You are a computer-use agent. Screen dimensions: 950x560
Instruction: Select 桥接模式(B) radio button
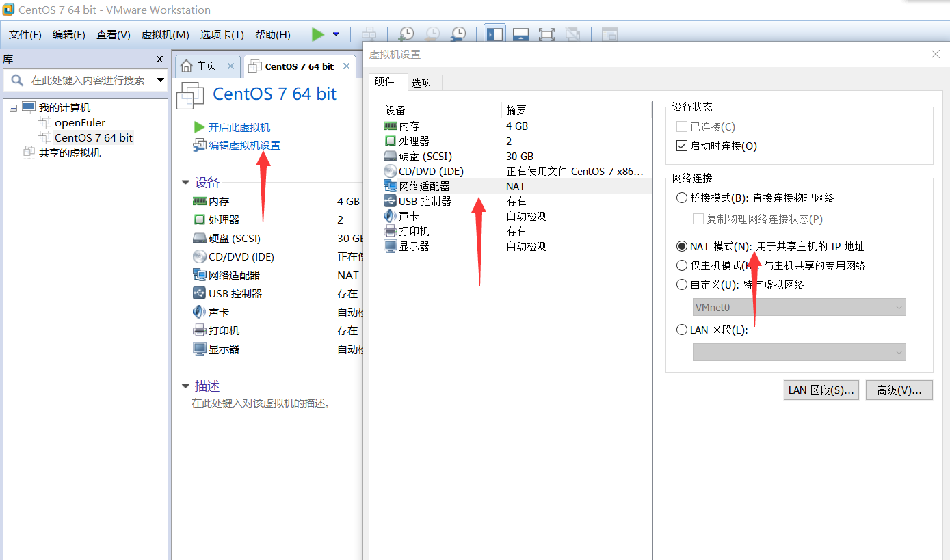coord(681,198)
